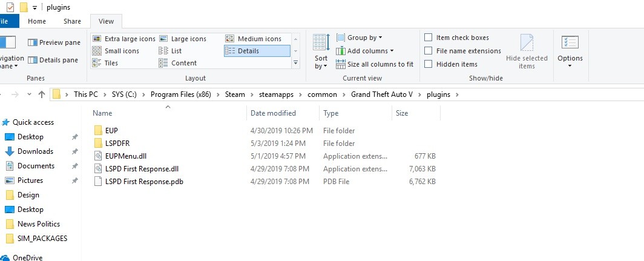This screenshot has width=644, height=261.
Task: Toggle the Preview pane
Action: pyautogui.click(x=54, y=42)
